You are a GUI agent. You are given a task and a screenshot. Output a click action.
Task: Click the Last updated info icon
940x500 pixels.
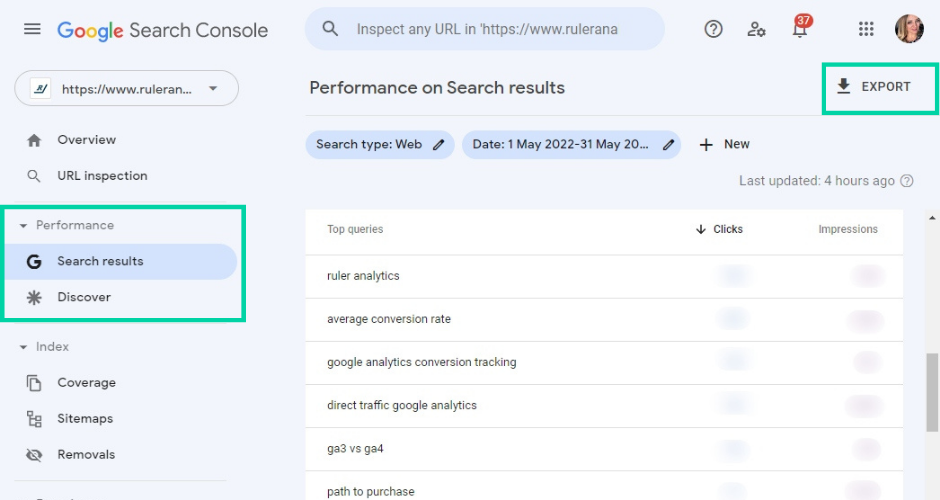(907, 181)
